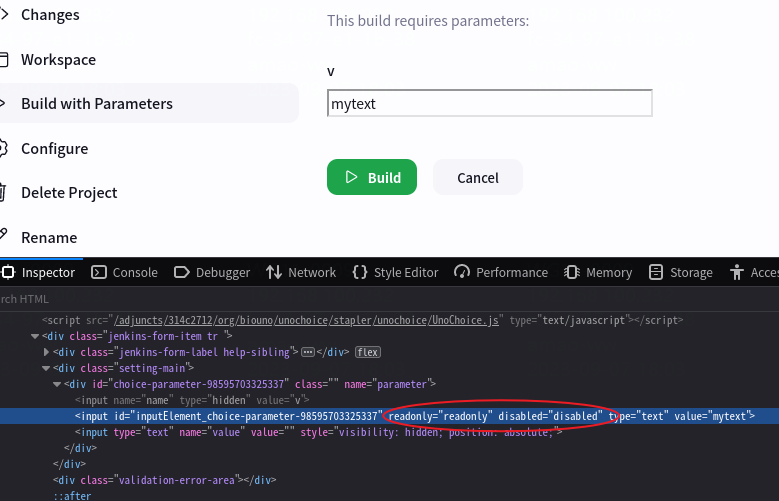Click the green Build button
Viewport: 779px width, 501px height.
(x=372, y=177)
